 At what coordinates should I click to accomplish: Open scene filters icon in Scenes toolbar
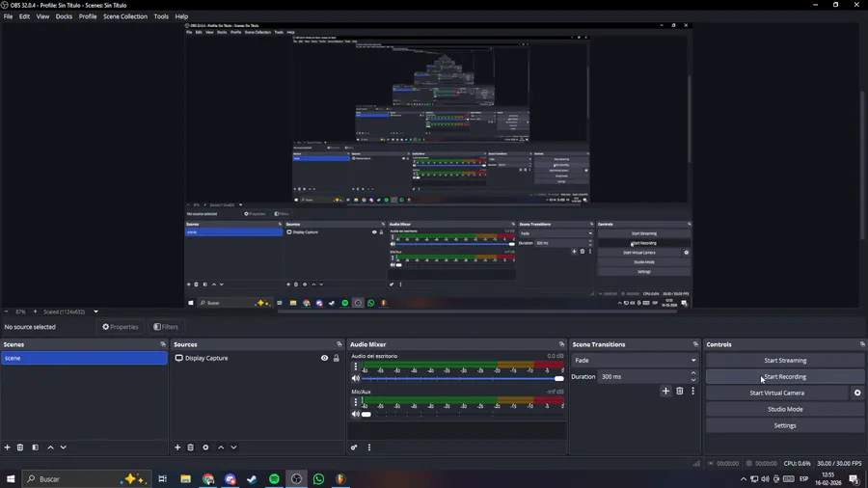(35, 447)
